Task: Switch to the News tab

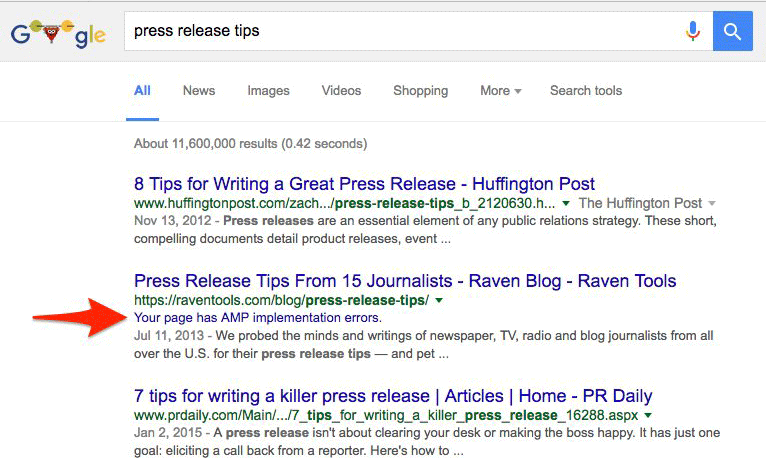Action: point(199,91)
